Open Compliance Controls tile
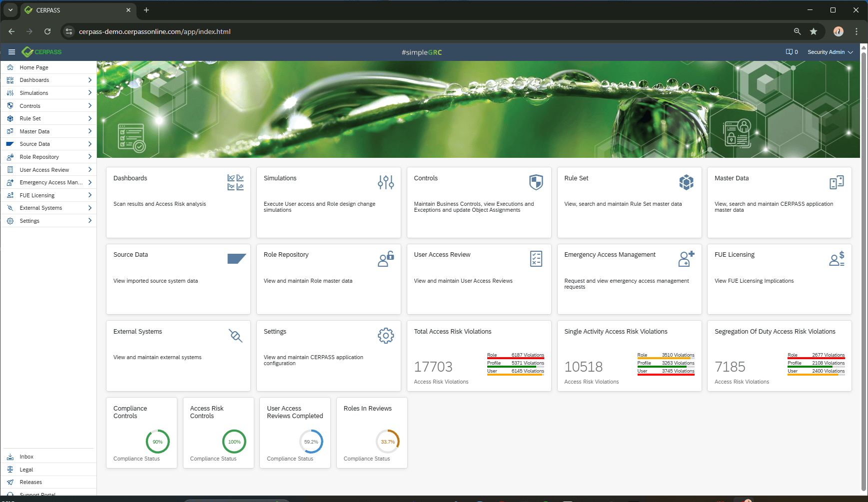The width and height of the screenshot is (868, 502). 141,433
